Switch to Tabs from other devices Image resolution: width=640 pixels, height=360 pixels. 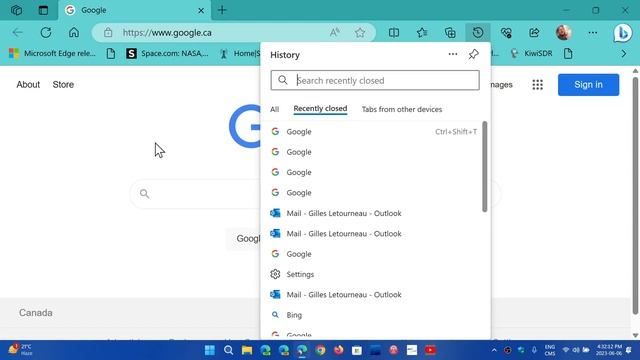tap(402, 109)
